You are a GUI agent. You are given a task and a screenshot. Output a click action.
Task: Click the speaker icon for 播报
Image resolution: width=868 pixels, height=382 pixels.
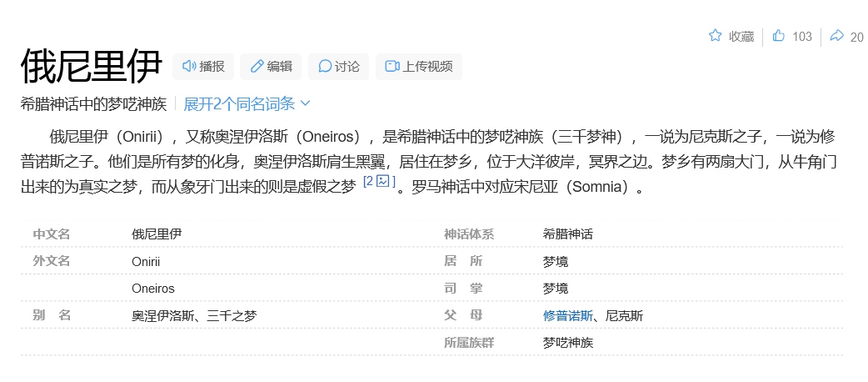tap(189, 67)
